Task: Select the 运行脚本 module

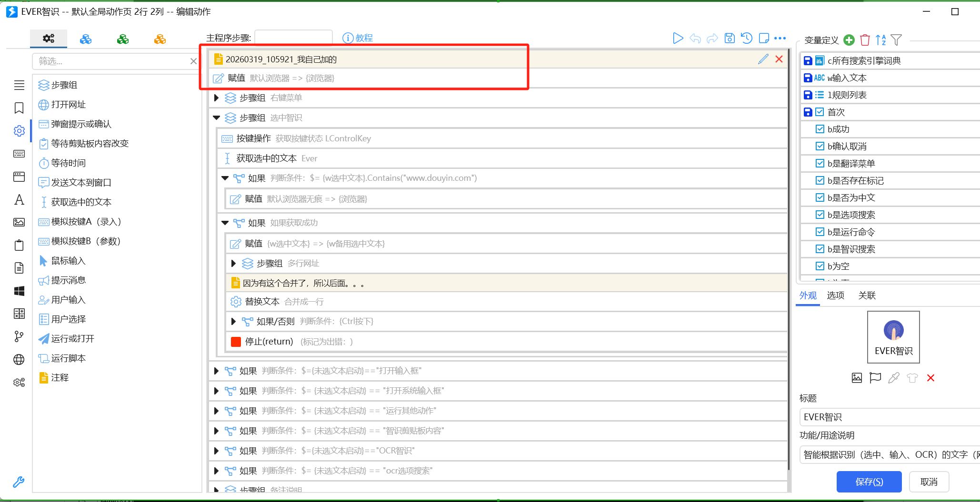Action: click(62, 358)
